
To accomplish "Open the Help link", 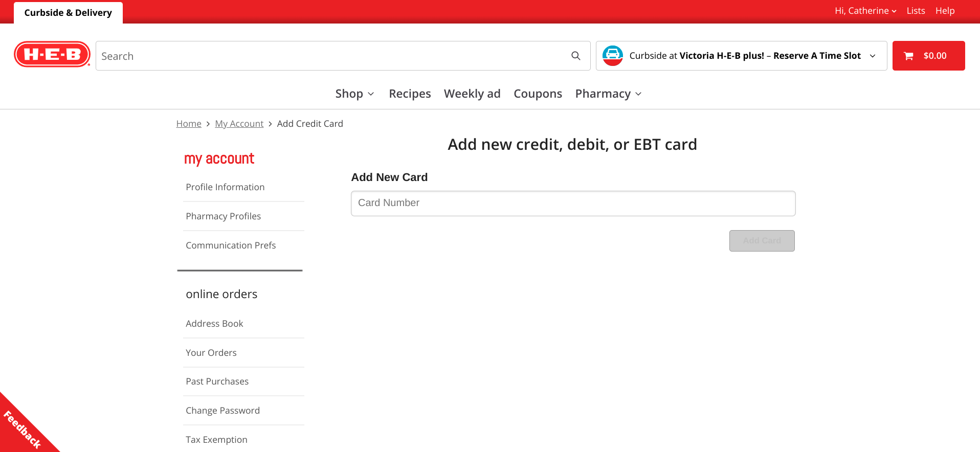I will 945,11.
